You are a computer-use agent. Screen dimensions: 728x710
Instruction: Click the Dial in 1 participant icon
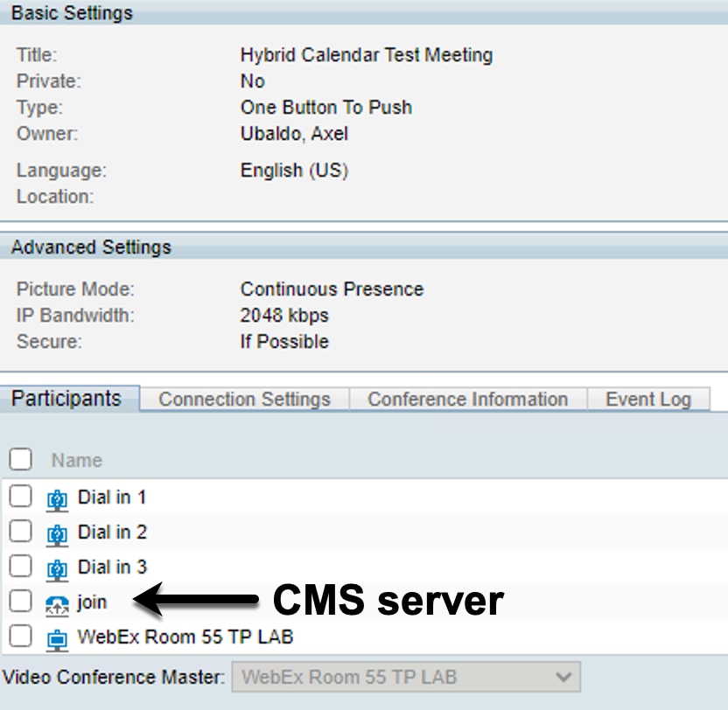[57, 500]
